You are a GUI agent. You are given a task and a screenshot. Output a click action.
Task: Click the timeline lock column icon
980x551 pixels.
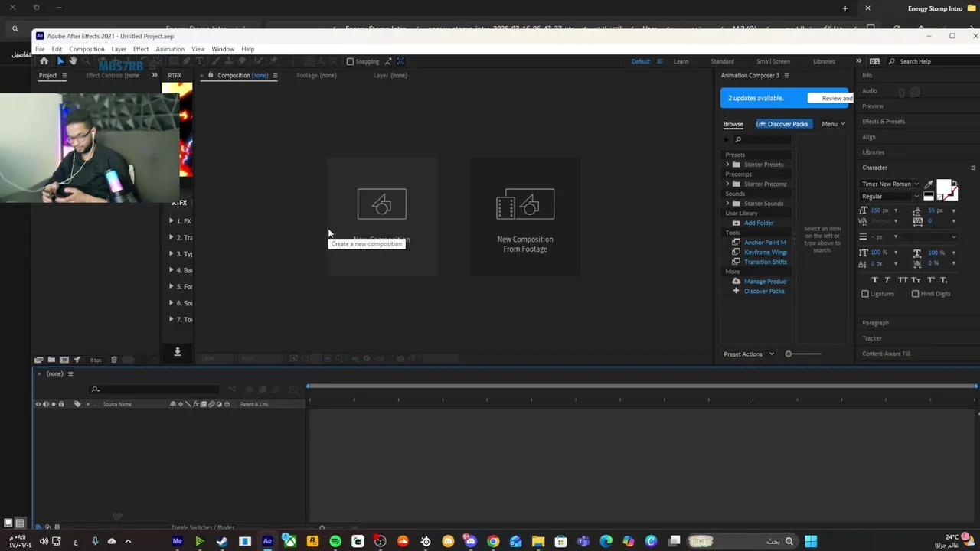(61, 404)
